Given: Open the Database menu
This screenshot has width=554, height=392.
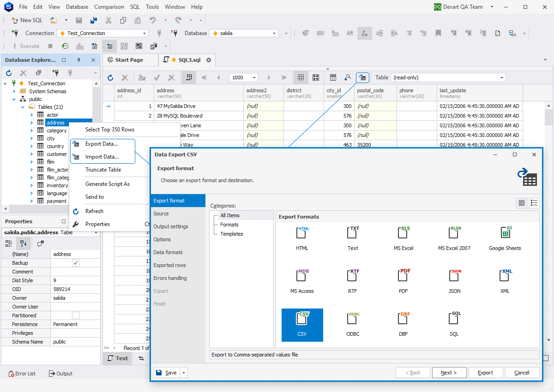Looking at the screenshot, I should point(77,7).
